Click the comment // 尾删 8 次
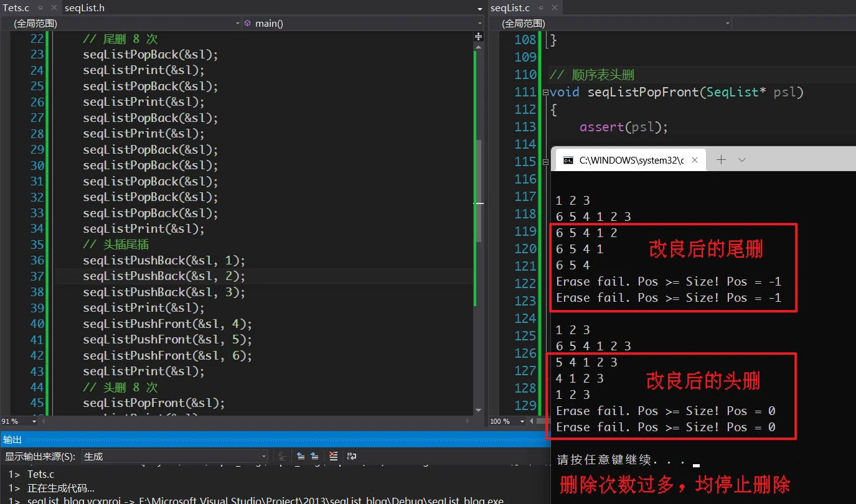The image size is (856, 504). 121,39
